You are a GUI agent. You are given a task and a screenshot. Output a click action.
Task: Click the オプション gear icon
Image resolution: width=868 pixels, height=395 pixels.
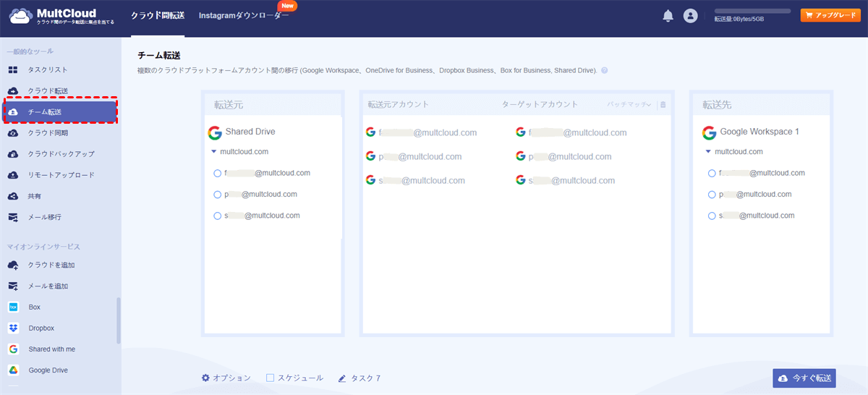click(x=205, y=378)
